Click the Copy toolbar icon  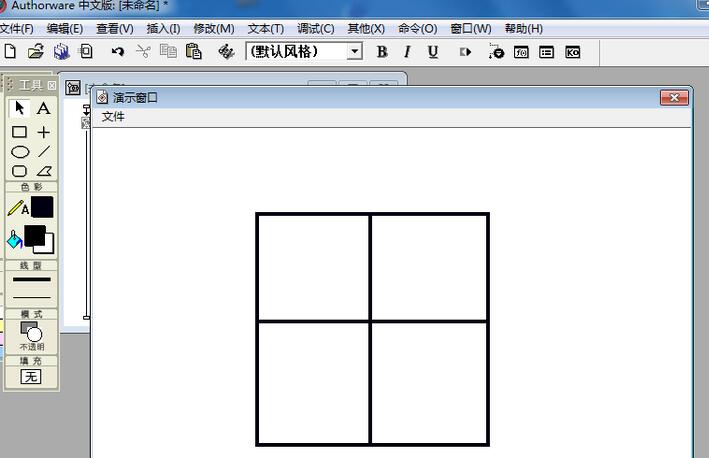(x=168, y=51)
